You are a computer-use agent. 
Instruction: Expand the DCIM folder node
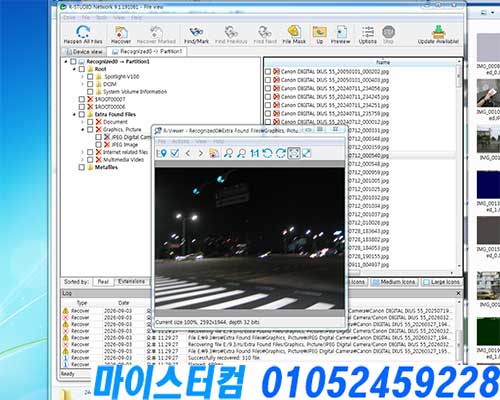(x=82, y=84)
